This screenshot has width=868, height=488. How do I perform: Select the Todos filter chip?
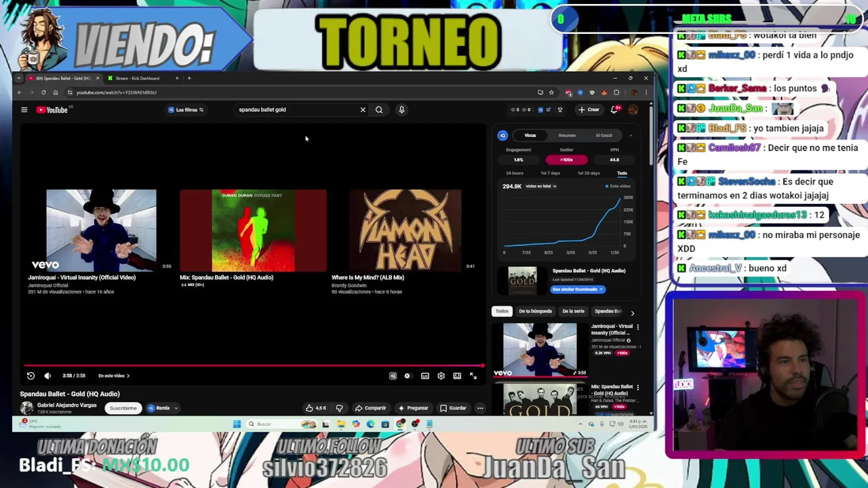pyautogui.click(x=502, y=311)
